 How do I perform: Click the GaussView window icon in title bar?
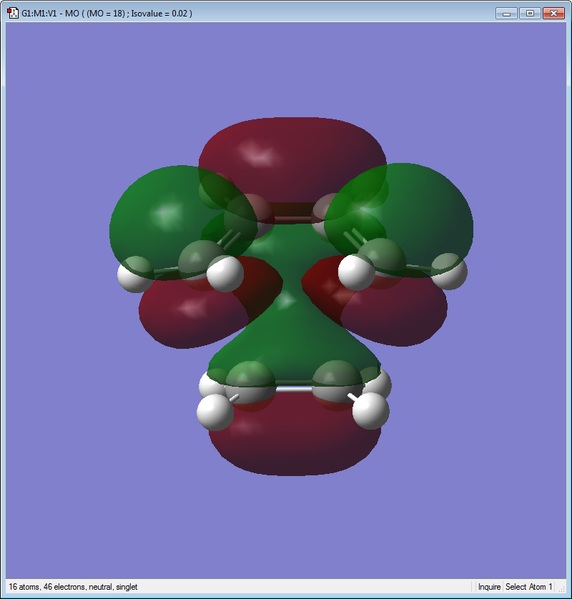point(13,13)
